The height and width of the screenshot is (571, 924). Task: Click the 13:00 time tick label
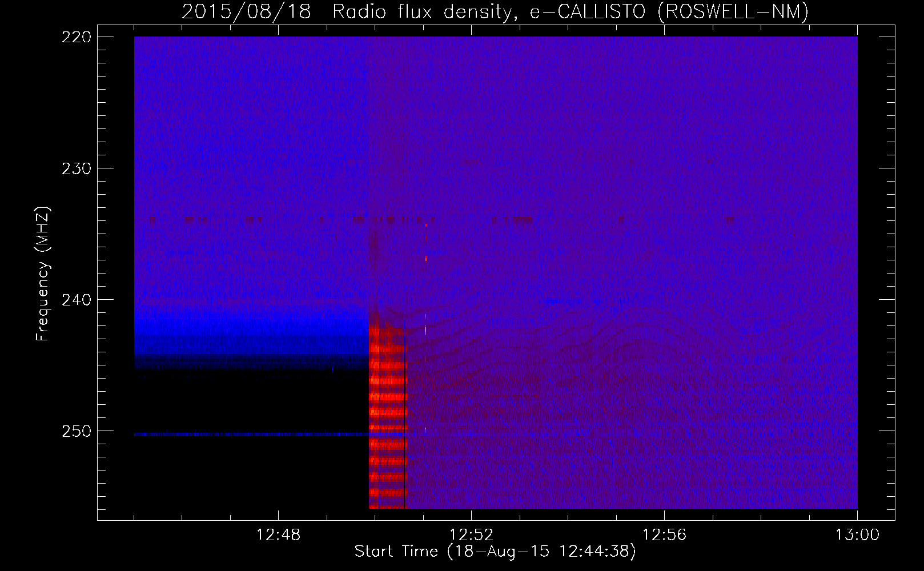click(x=857, y=535)
